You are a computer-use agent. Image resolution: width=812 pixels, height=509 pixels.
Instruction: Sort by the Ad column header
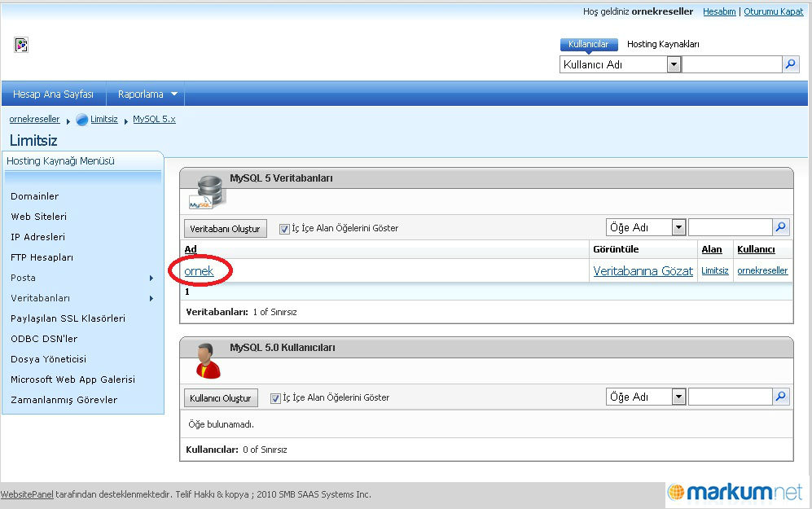click(191, 249)
